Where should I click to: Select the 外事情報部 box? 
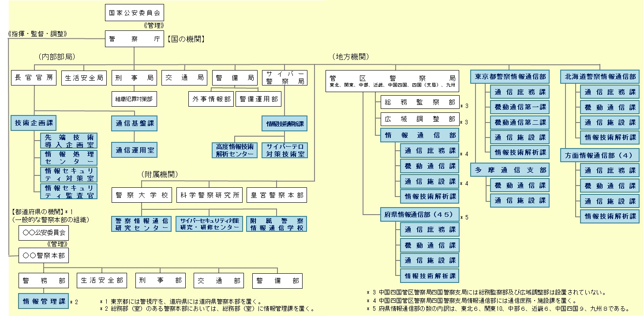[211, 99]
